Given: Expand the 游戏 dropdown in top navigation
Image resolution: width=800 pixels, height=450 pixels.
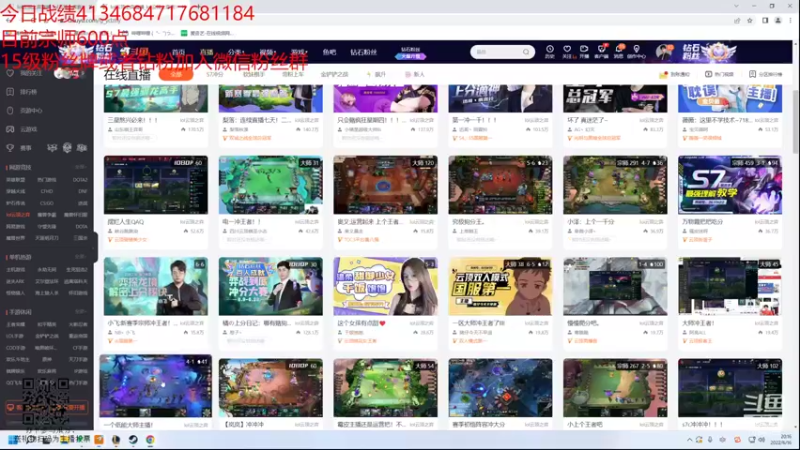Looking at the screenshot, I should (299, 52).
